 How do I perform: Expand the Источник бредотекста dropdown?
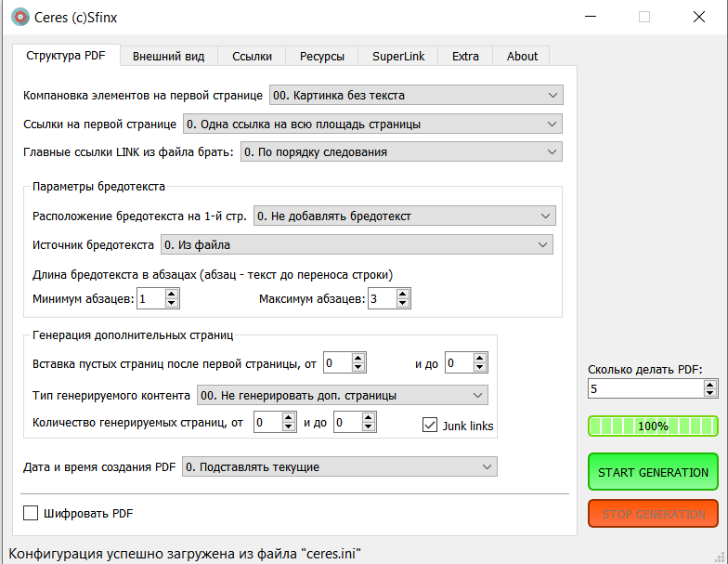357,245
